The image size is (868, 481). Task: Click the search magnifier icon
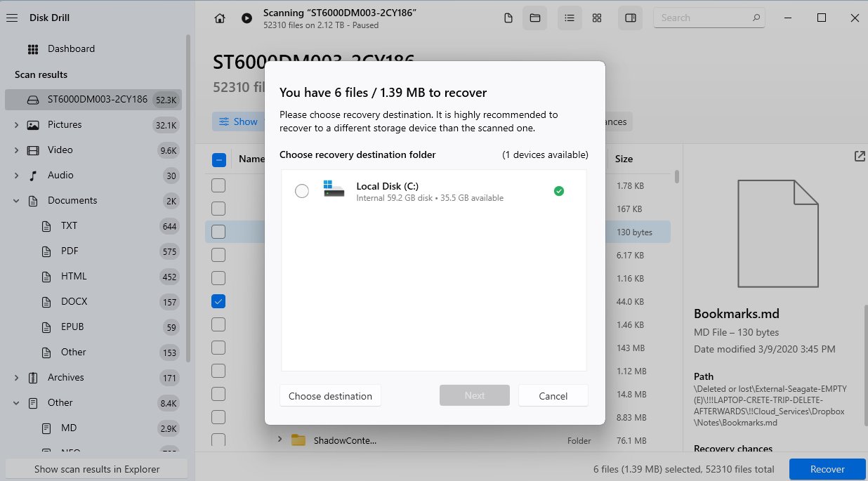[x=756, y=18]
